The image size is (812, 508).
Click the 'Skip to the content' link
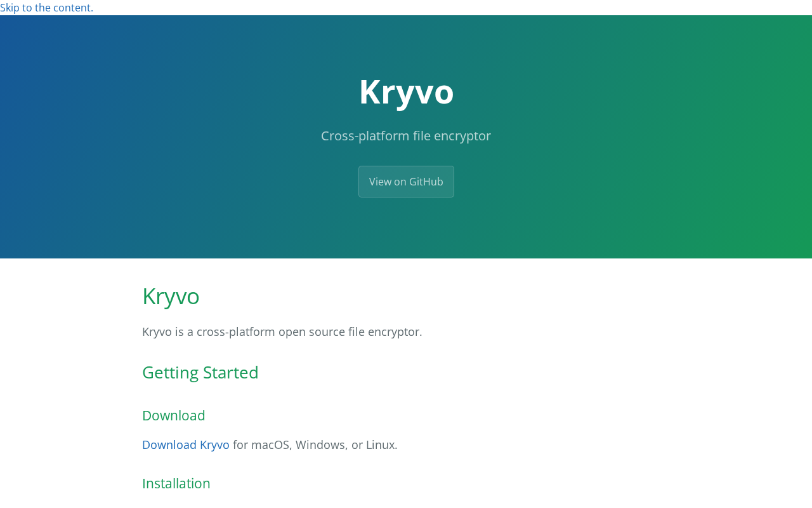(46, 8)
